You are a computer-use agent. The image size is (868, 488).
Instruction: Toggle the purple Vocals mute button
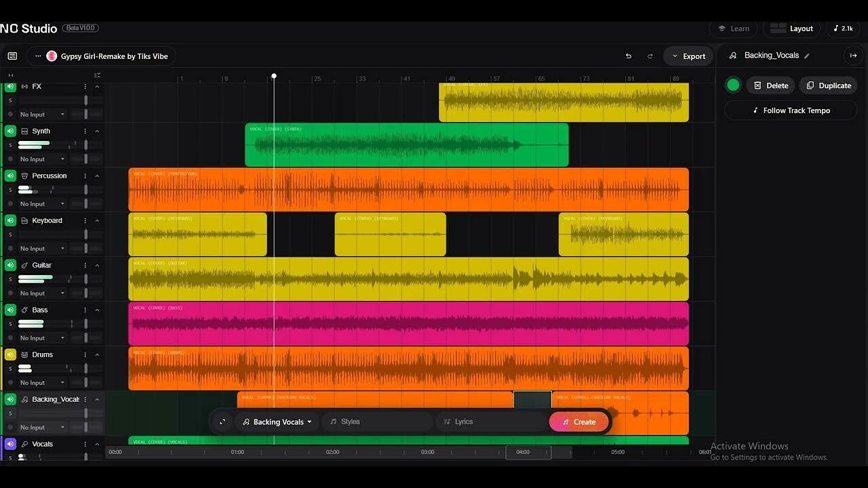click(10, 444)
